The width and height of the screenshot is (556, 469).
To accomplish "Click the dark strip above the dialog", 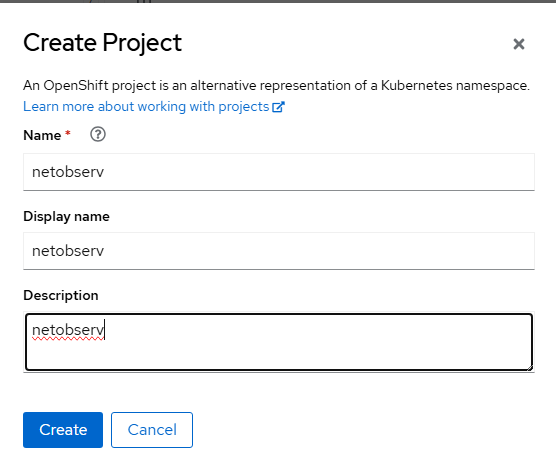I will coord(278,1).
